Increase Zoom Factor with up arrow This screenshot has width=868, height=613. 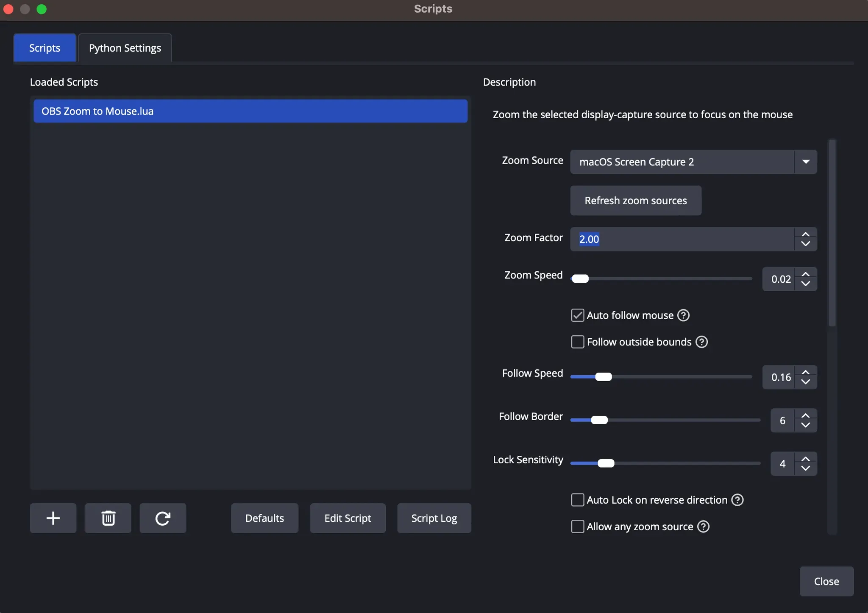coord(806,234)
